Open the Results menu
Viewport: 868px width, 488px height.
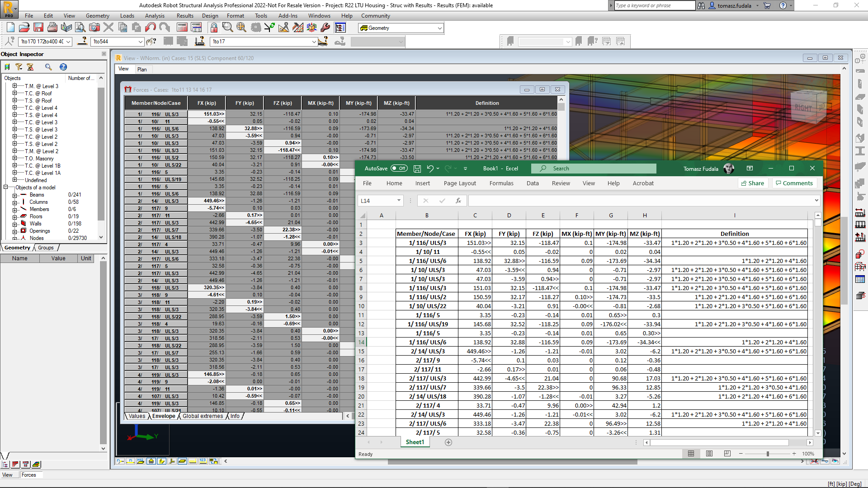coord(185,16)
